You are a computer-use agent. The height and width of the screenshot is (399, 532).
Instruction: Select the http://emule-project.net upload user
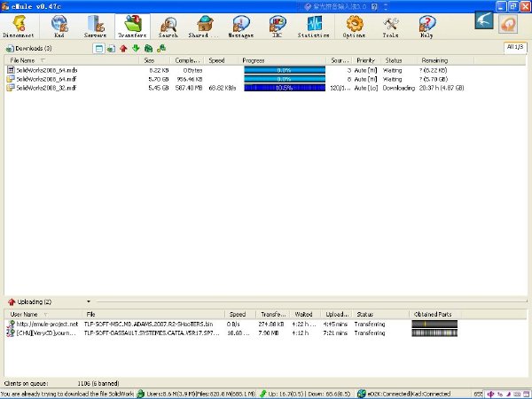pos(47,324)
